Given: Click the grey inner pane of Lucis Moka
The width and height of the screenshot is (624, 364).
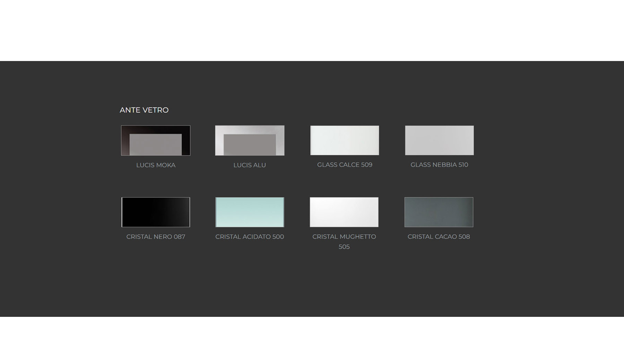Looking at the screenshot, I should (x=156, y=145).
